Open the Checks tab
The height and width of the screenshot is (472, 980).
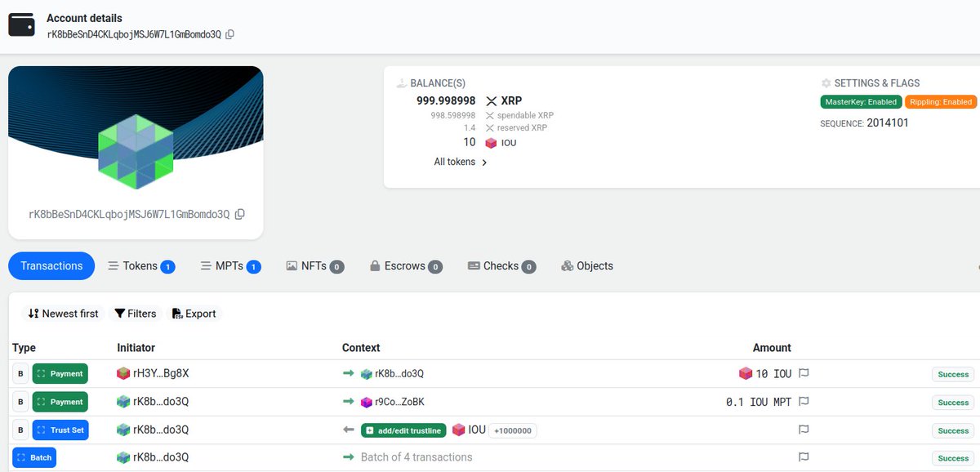click(501, 266)
